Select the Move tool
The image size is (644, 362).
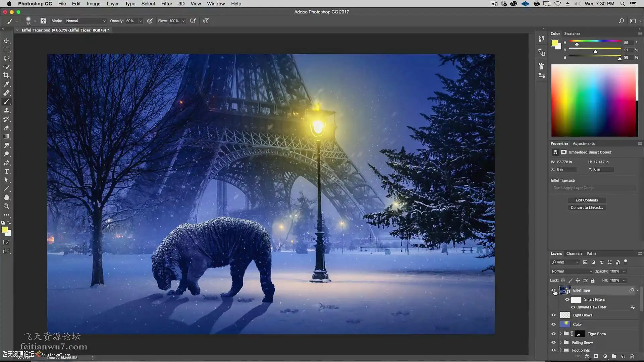click(6, 41)
